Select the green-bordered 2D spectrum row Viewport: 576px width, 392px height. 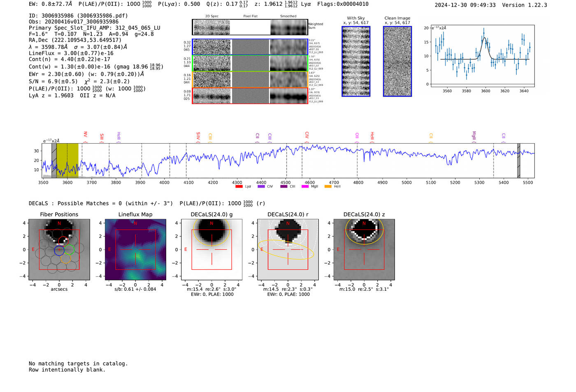pyautogui.click(x=250, y=63)
